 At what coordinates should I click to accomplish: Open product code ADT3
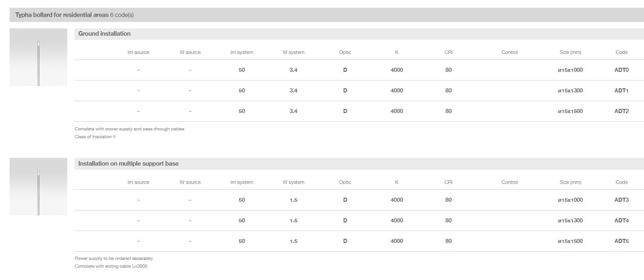[621, 200]
